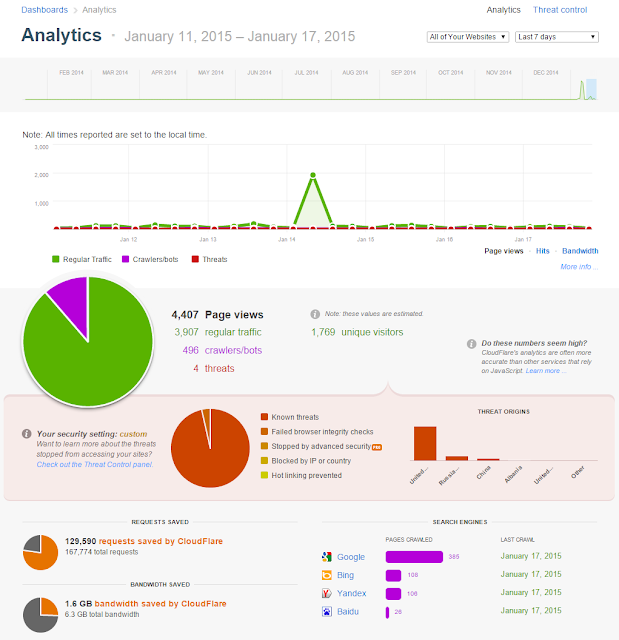Click the Baidu pages crawled bar
619x640 pixels.
pyautogui.click(x=387, y=612)
